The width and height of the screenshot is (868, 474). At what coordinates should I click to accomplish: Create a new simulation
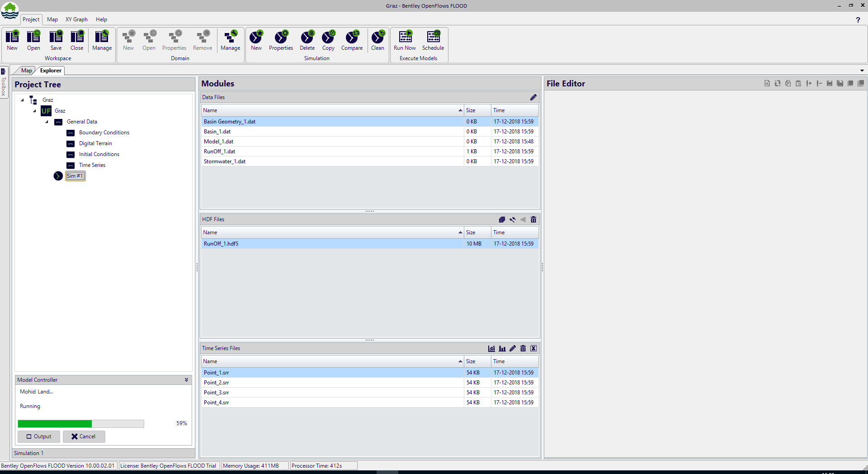tap(256, 40)
